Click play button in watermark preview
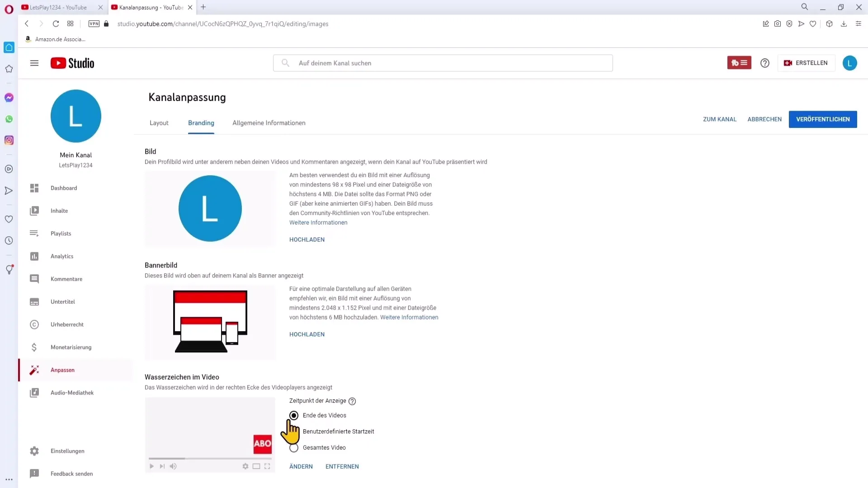868x488 pixels. pyautogui.click(x=151, y=466)
